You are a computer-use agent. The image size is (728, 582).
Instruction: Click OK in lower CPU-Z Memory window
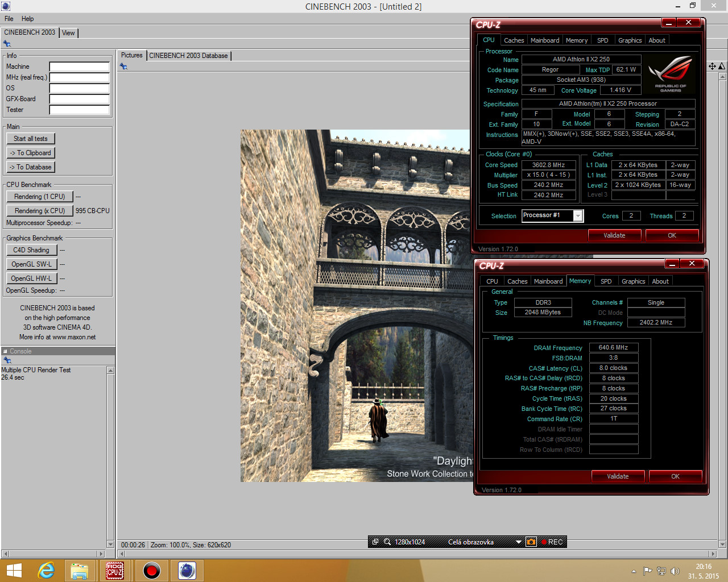coord(675,476)
